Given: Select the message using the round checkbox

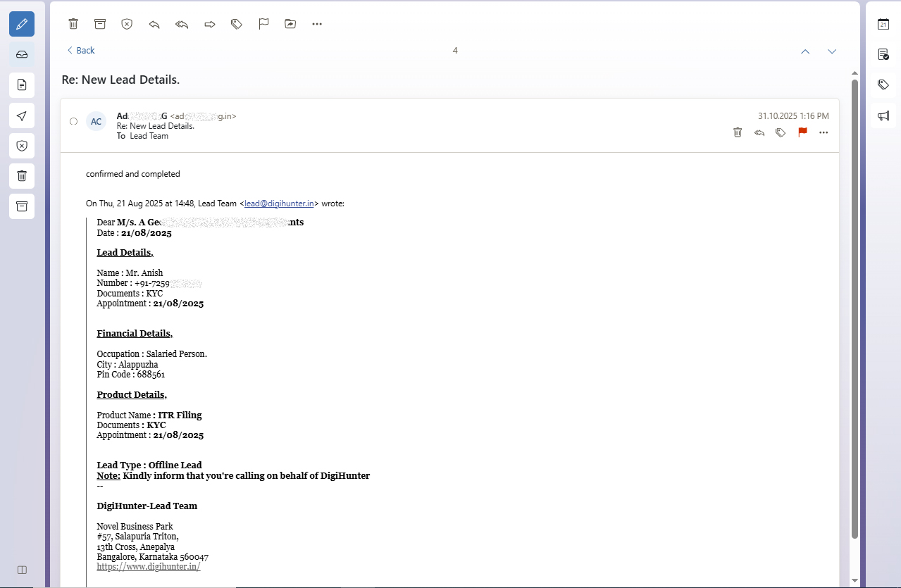Looking at the screenshot, I should pos(73,121).
